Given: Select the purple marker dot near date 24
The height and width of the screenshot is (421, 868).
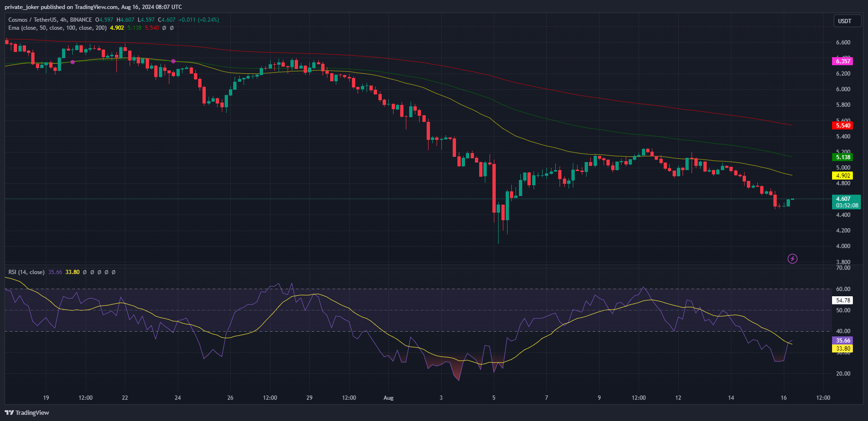Looking at the screenshot, I should tap(174, 61).
